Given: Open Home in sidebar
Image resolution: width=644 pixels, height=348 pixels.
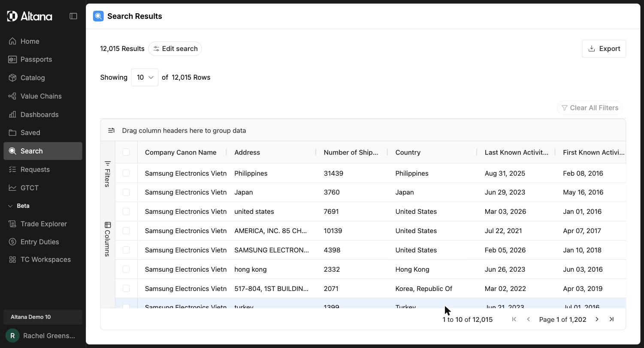Looking at the screenshot, I should coord(43,41).
